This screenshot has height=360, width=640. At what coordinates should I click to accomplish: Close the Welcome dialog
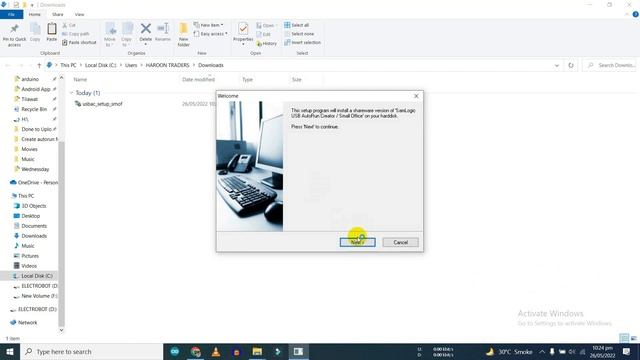click(416, 96)
